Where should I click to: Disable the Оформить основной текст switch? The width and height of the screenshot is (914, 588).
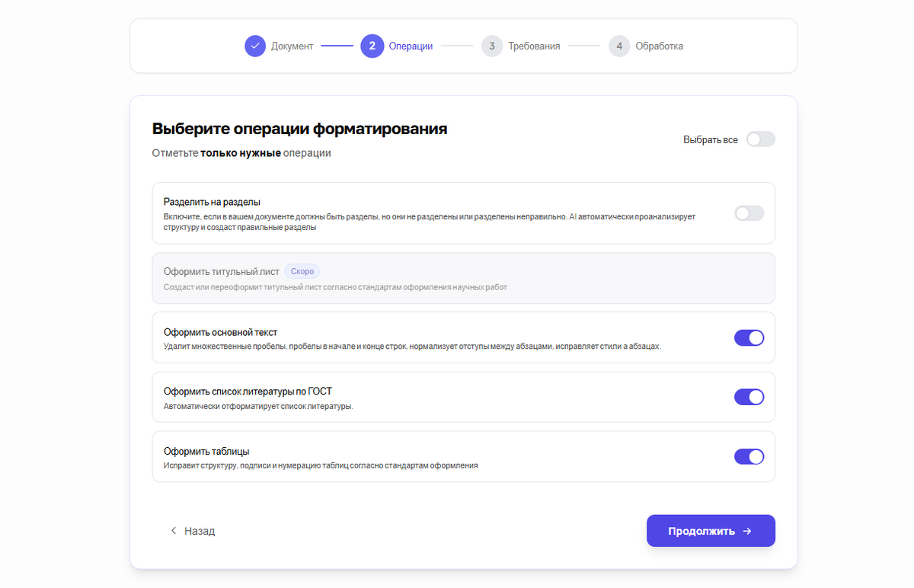749,337
